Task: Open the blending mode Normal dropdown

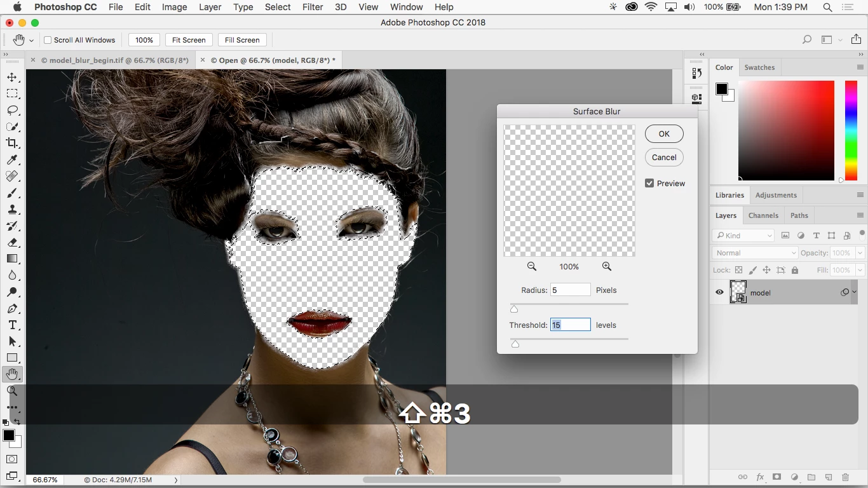Action: coord(755,253)
